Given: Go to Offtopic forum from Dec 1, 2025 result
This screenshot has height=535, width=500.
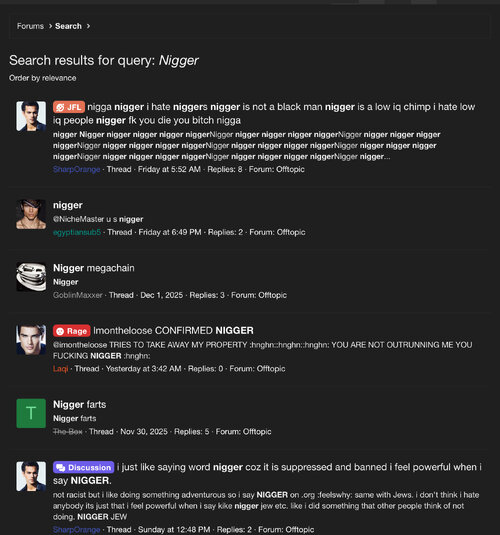Looking at the screenshot, I should pyautogui.click(x=272, y=295).
